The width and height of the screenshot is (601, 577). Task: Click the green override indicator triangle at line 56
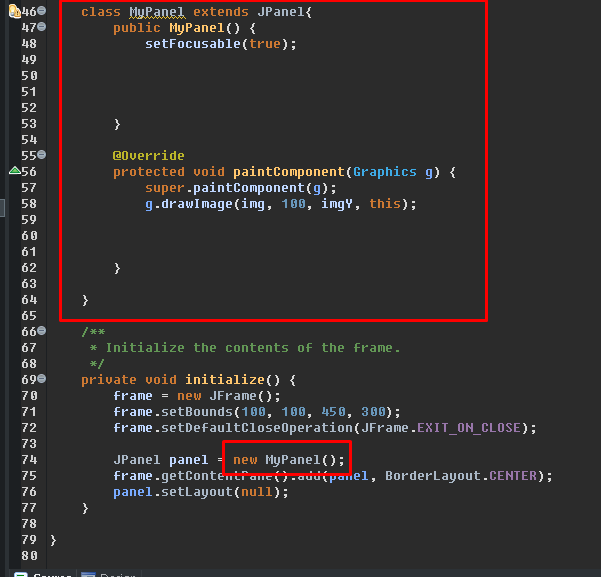click(15, 170)
